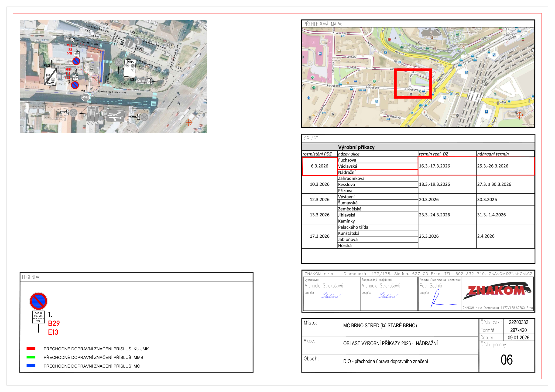Click the attachment number 06
The image size is (555, 392).
(x=507, y=360)
